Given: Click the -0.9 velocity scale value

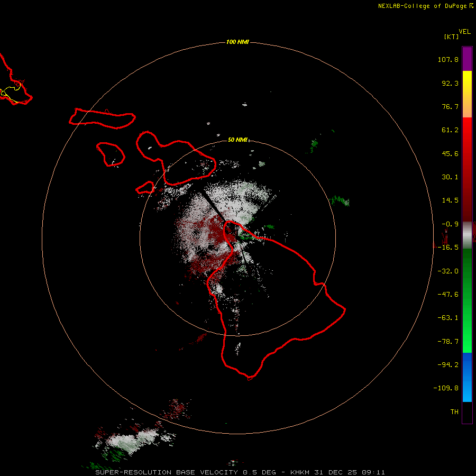Looking at the screenshot, I should pyautogui.click(x=450, y=224).
